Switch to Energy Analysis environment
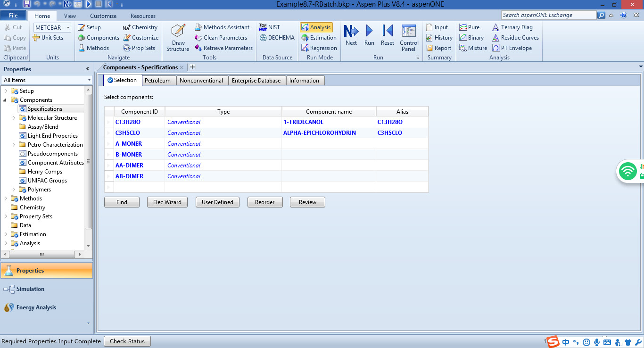The height and width of the screenshot is (348, 644). point(46,307)
